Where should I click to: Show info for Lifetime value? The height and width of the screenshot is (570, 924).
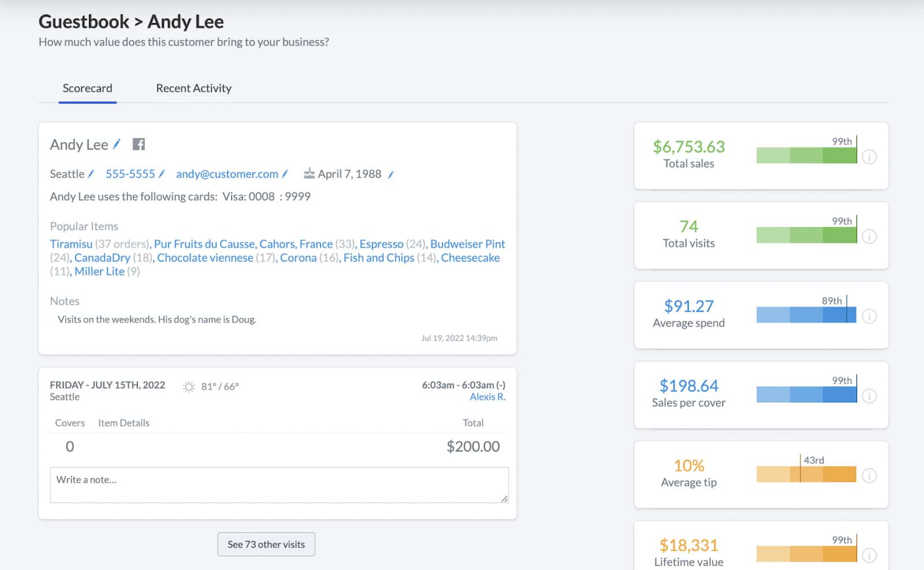point(869,555)
